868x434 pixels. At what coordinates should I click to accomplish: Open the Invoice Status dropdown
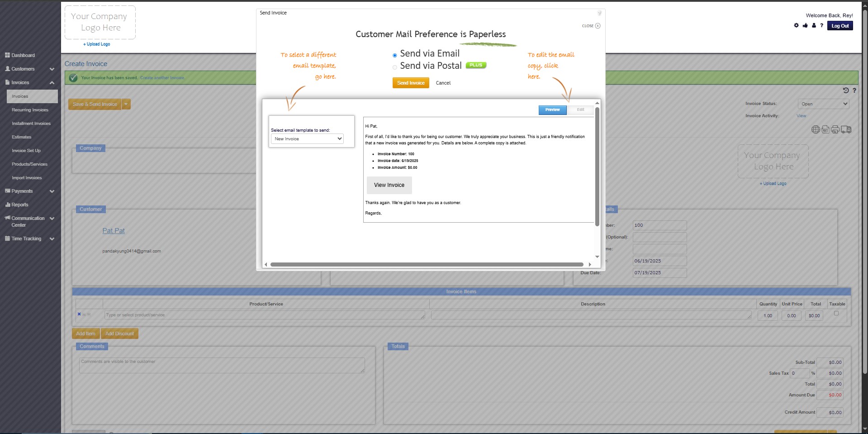[823, 104]
